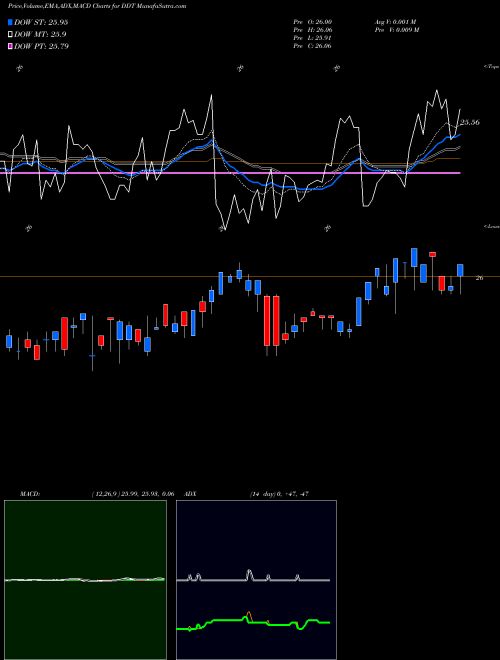Click the last blue candlestick on the right
The width and height of the screenshot is (500, 660).
point(460,270)
